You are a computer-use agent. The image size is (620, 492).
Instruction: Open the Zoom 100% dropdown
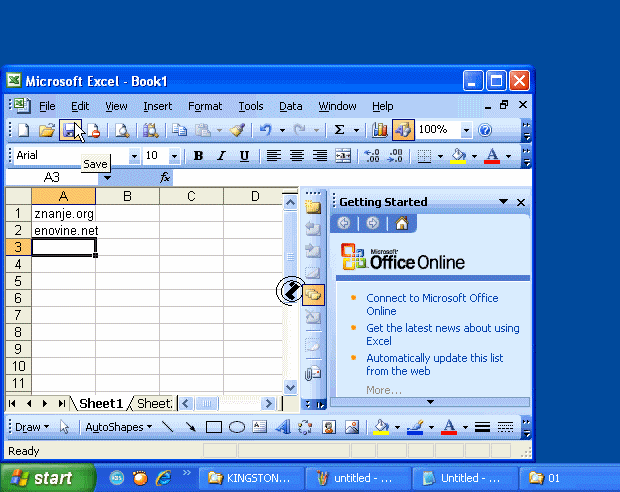point(467,130)
